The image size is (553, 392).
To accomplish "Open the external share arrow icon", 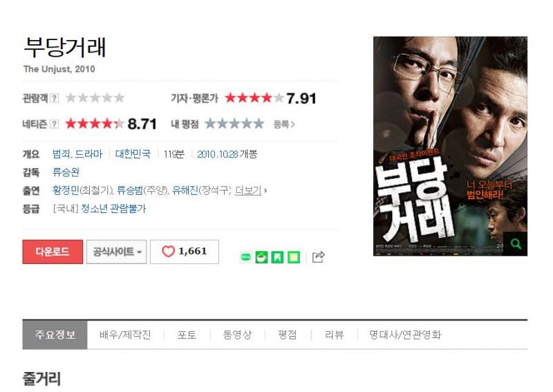I will point(318,257).
